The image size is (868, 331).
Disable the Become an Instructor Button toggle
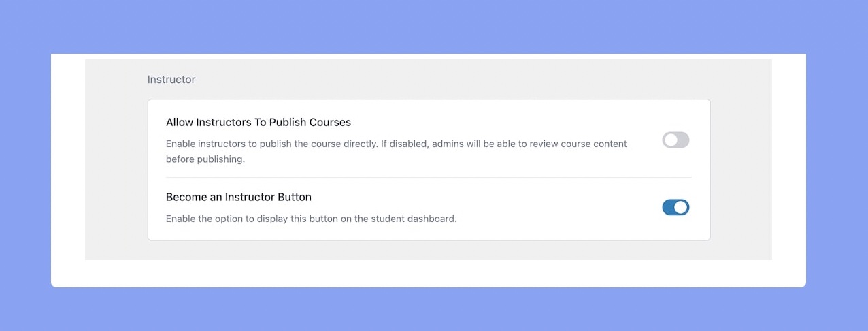click(675, 208)
